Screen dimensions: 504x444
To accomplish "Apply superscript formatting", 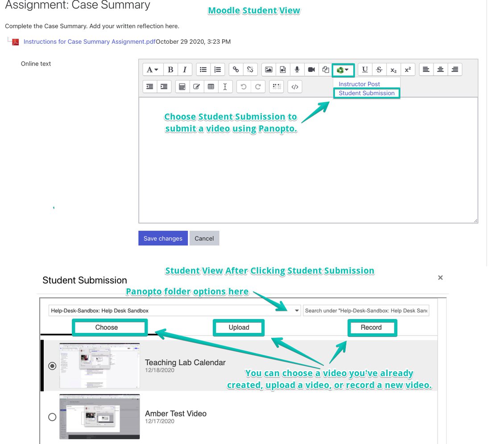I will pyautogui.click(x=408, y=70).
